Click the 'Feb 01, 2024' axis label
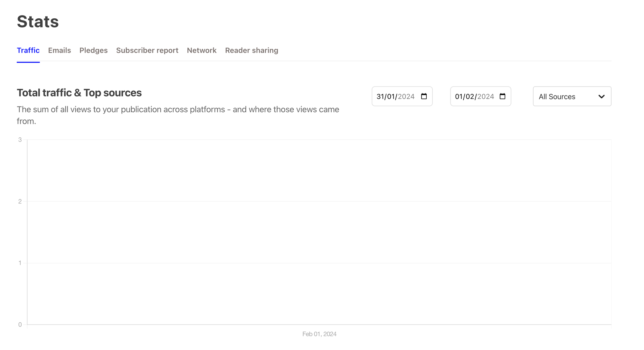This screenshot has width=644, height=350. (x=319, y=334)
